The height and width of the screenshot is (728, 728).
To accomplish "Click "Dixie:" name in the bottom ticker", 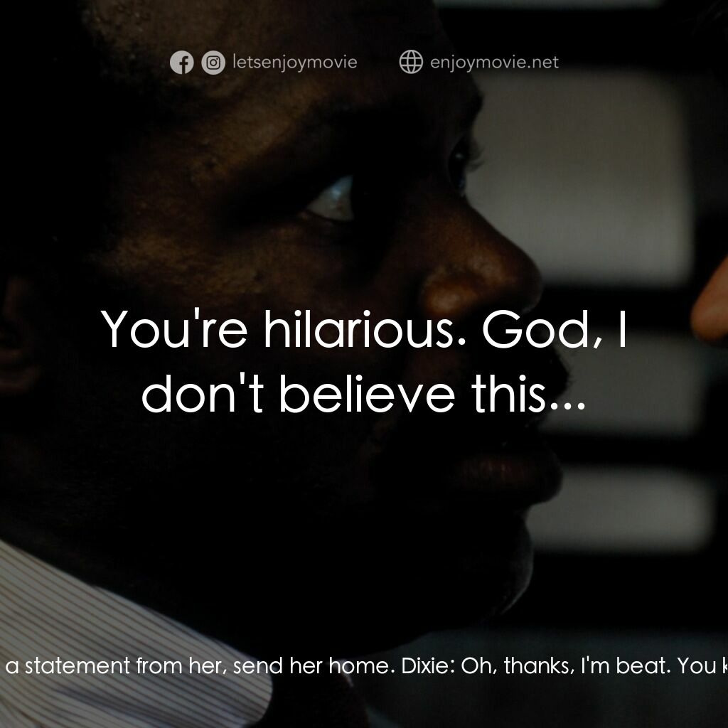I will [x=423, y=666].
